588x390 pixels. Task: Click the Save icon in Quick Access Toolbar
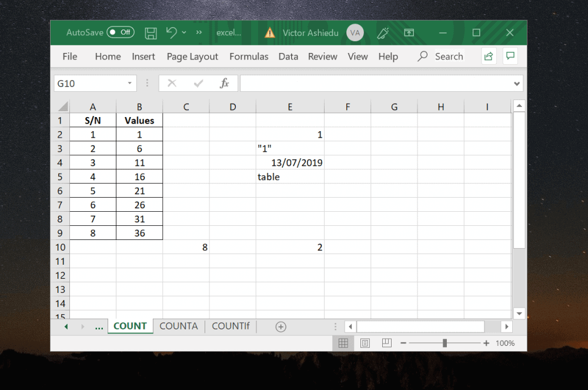tap(151, 33)
